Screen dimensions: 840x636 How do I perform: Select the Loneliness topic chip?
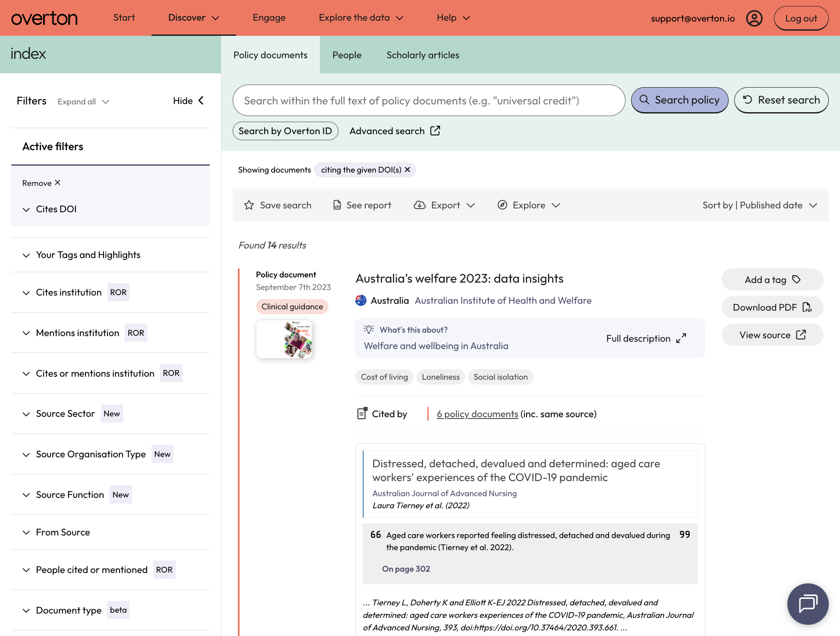point(441,377)
